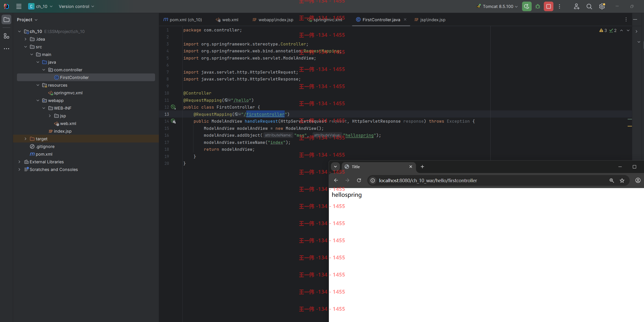
Task: Start the debug bug icon
Action: tap(538, 6)
